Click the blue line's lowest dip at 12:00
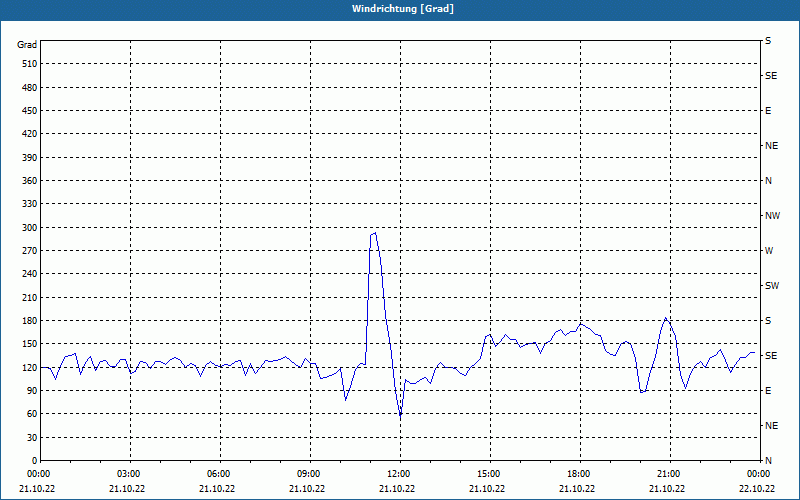 pyautogui.click(x=401, y=417)
